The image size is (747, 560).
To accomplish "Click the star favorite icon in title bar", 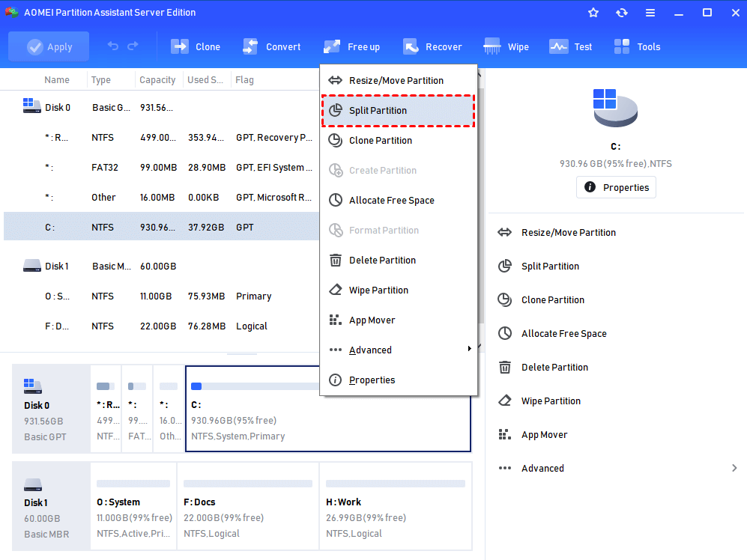I will (593, 13).
